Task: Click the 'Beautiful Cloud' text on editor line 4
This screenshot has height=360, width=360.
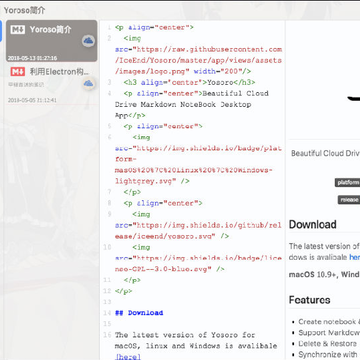Action: 235,93
